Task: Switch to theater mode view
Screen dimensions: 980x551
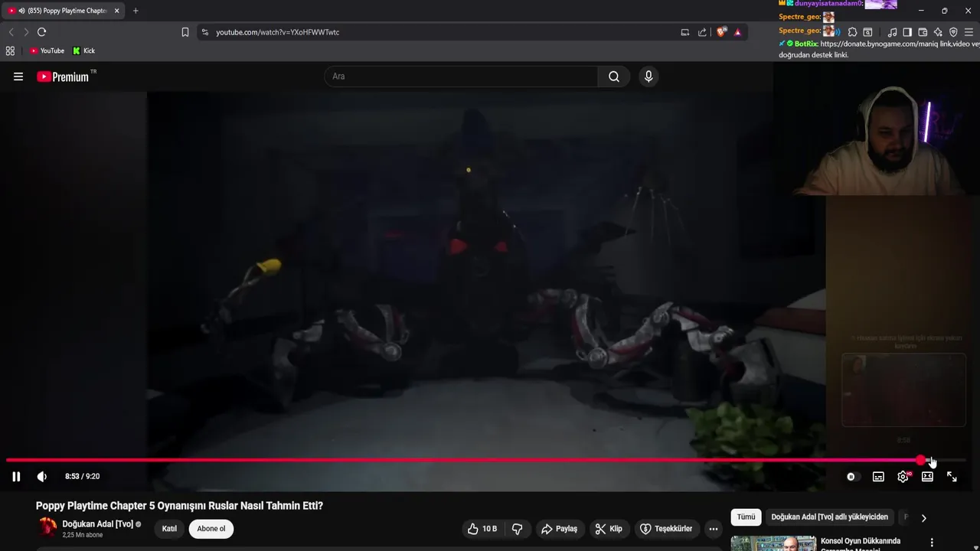Action: click(x=927, y=477)
